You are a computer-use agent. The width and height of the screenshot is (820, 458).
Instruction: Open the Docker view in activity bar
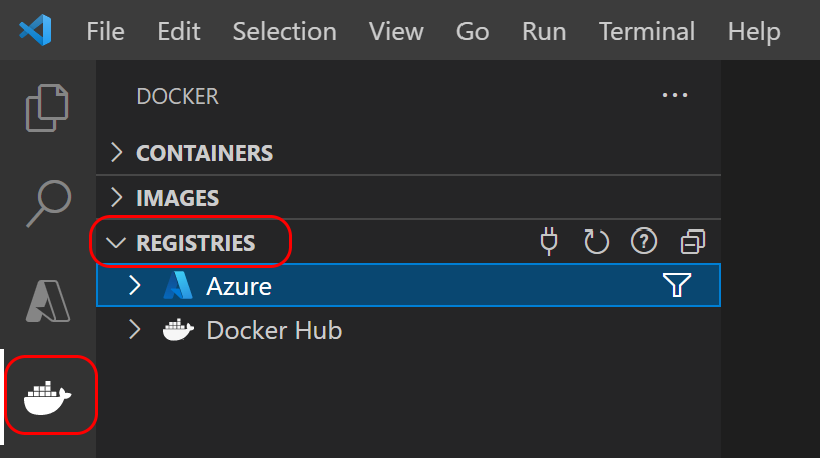pyautogui.click(x=47, y=397)
